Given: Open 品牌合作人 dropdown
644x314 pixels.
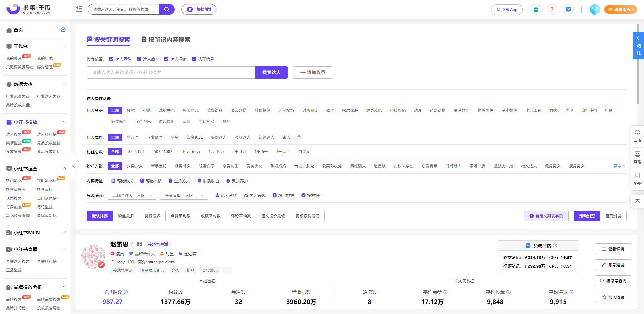Looking at the screenshot, I should click(132, 196).
